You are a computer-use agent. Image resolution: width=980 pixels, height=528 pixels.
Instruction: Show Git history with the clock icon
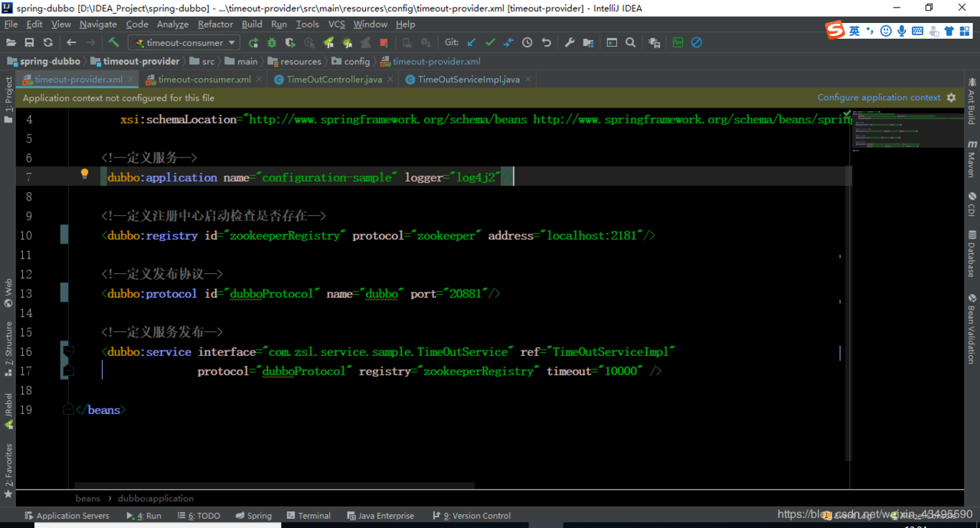[x=528, y=43]
